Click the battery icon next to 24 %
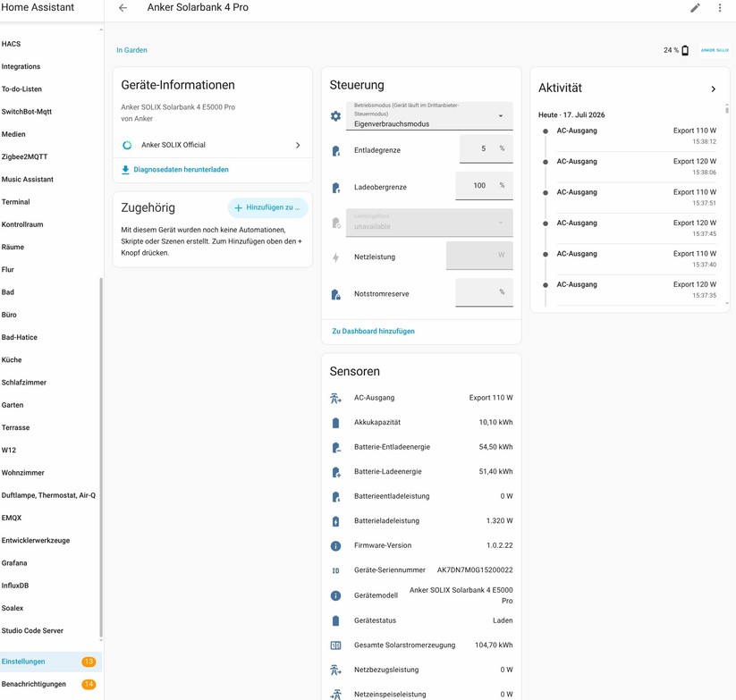Image resolution: width=736 pixels, height=700 pixels. pyautogui.click(x=685, y=50)
